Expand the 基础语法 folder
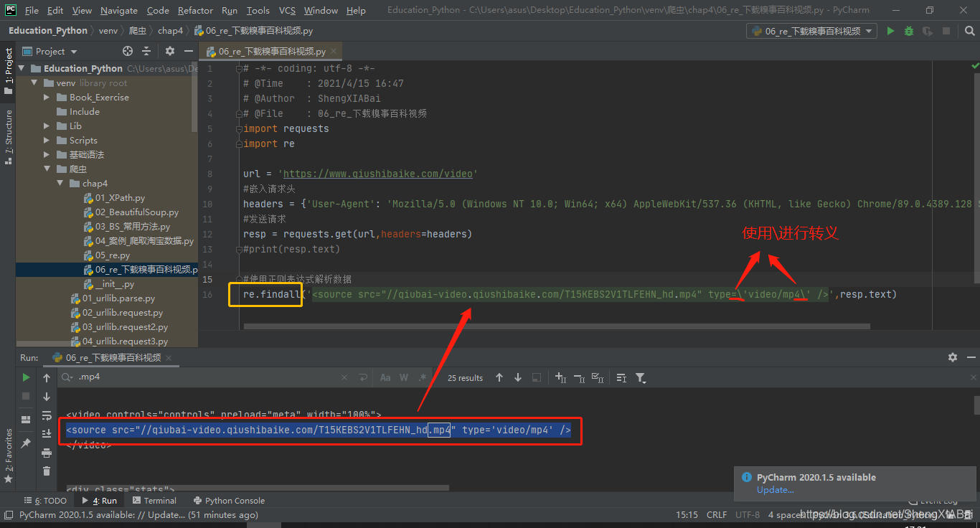Screen dimensions: 980x528 [x=47, y=154]
